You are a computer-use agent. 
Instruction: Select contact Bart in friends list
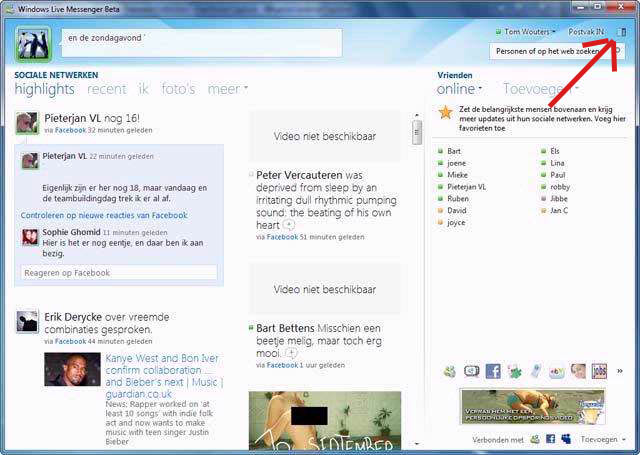[x=449, y=151]
